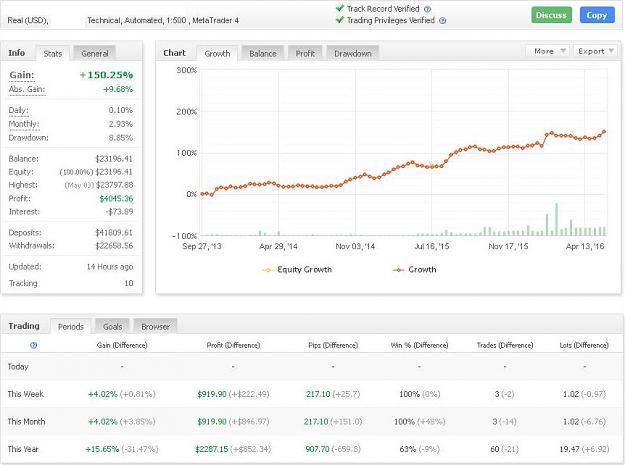Click the Interest value -$73.89
This screenshot has width=625, height=465.
(x=119, y=212)
